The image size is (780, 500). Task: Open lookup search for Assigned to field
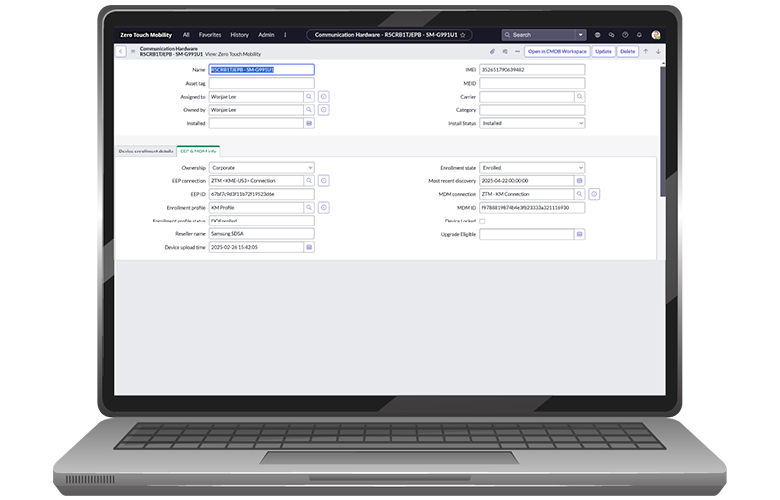[309, 97]
